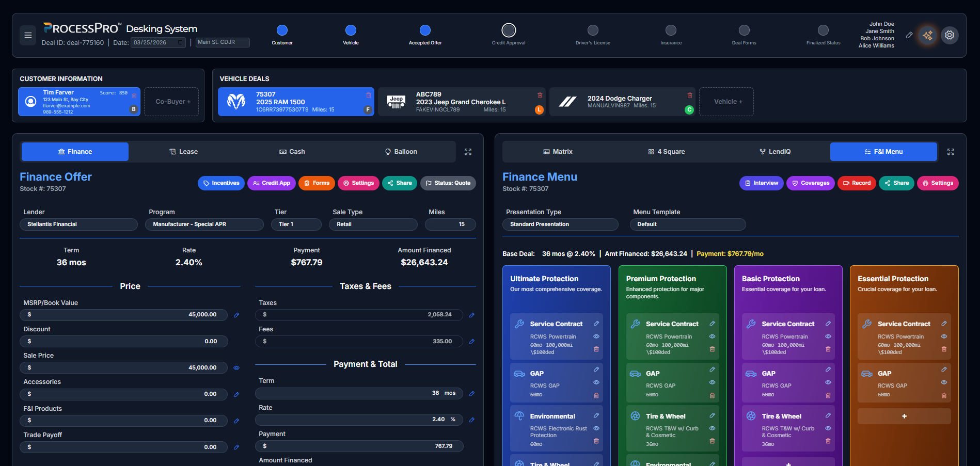Screen dimensions: 980x466
Task: Toggle visibility of Ultimate Service Contract
Action: 596,336
